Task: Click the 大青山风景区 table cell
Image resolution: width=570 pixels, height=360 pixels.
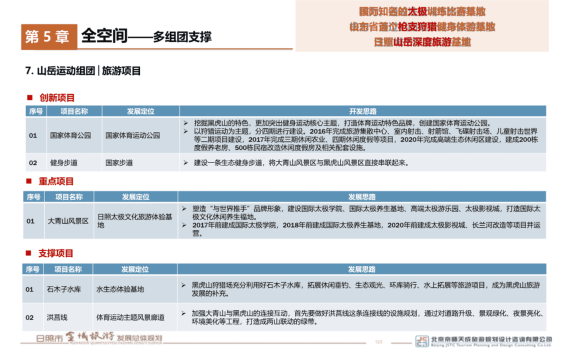Action: 69,221
